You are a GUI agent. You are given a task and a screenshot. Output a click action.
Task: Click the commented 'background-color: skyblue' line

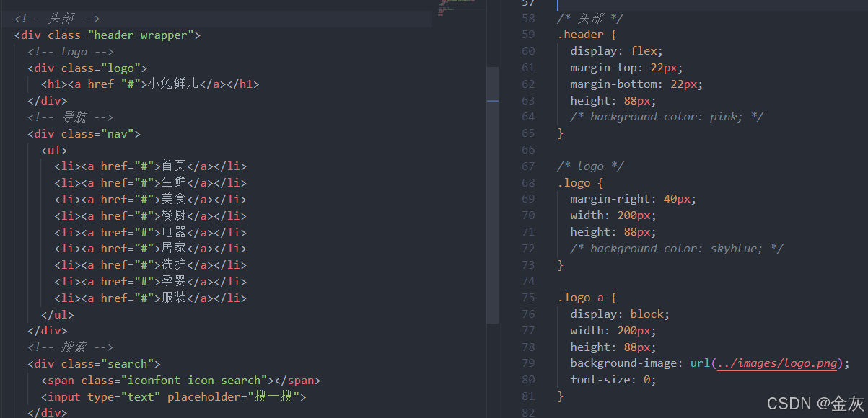pyautogui.click(x=677, y=249)
